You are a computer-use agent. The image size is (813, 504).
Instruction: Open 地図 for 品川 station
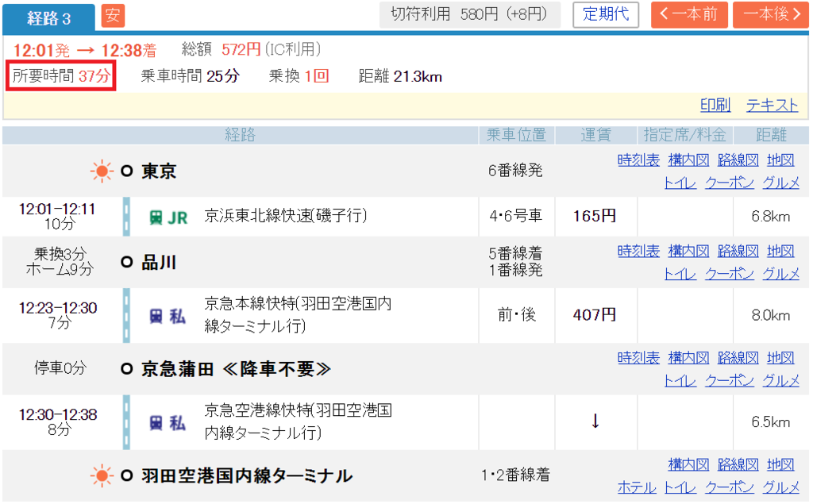[x=780, y=252]
